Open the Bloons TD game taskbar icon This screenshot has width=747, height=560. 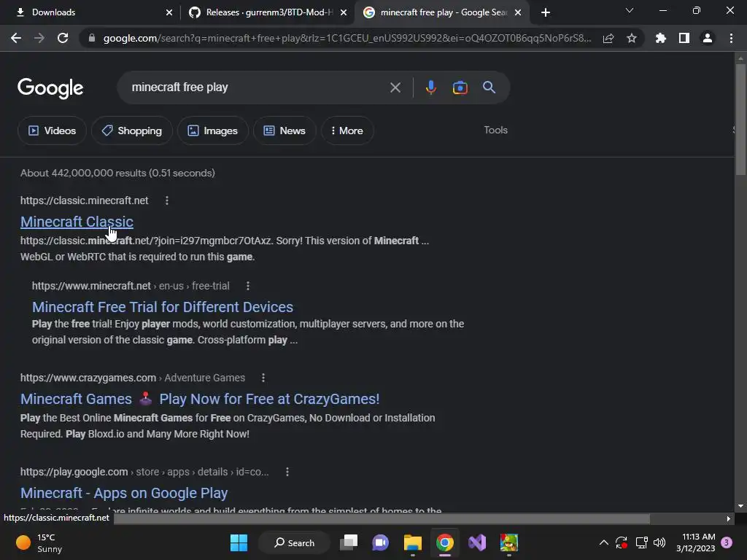508,542
